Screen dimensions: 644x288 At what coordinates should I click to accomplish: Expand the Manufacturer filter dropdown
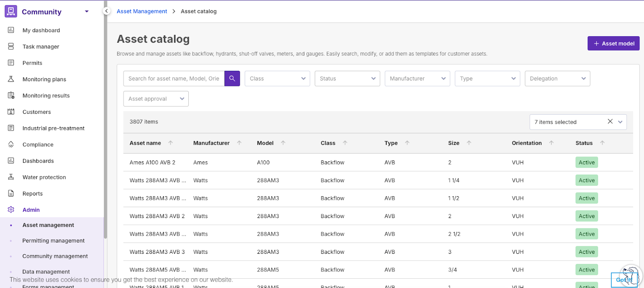coord(417,78)
